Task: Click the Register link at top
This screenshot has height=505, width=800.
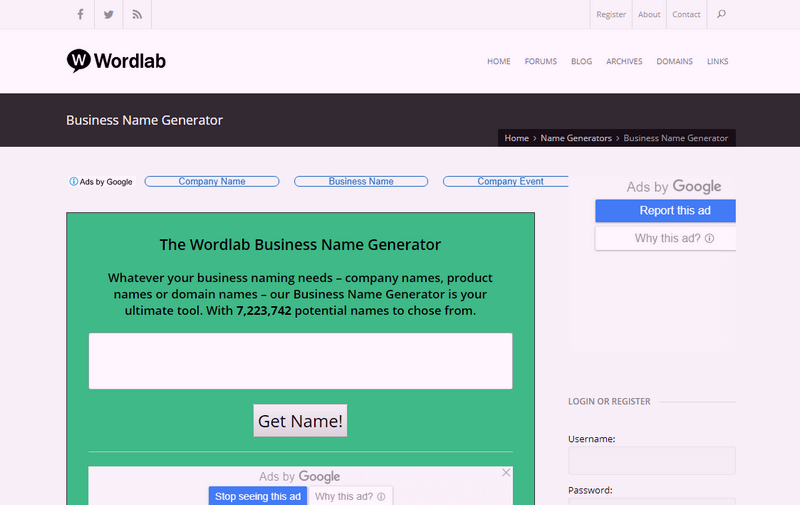Action: pyautogui.click(x=610, y=15)
